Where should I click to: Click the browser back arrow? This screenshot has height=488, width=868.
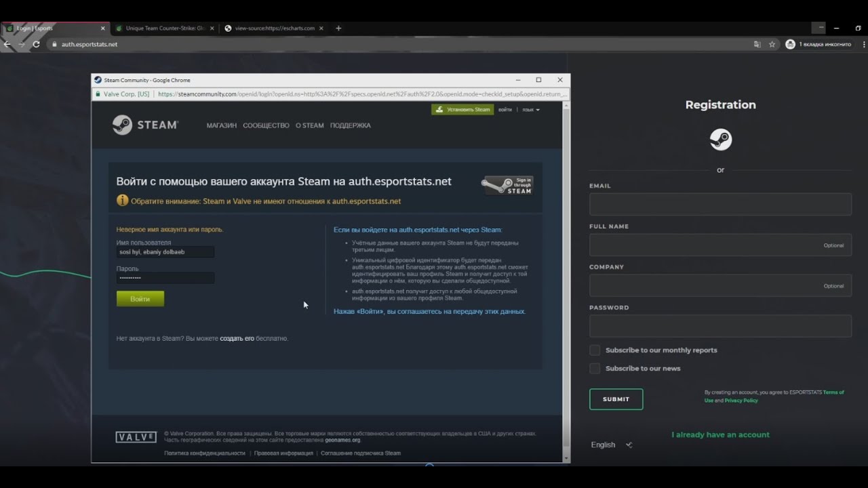tap(7, 44)
